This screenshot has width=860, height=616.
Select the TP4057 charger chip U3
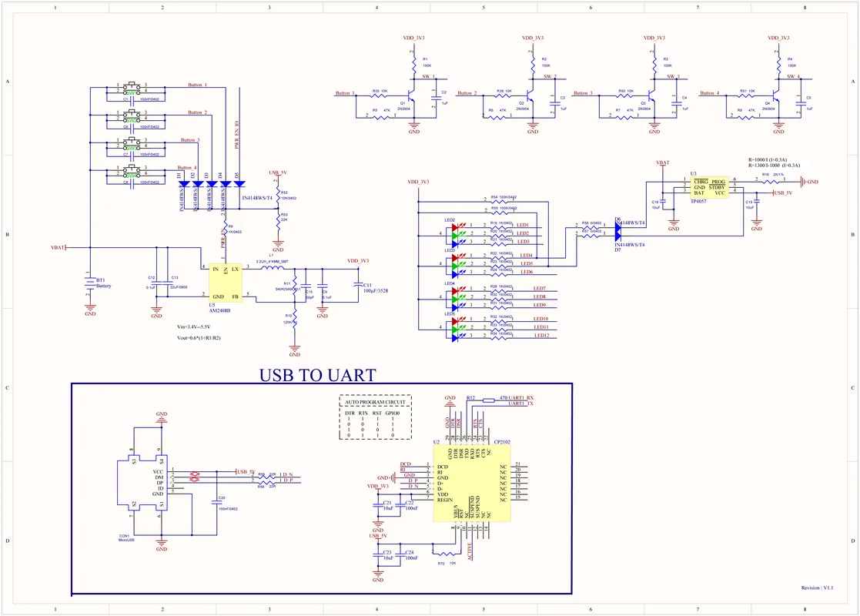(710, 188)
